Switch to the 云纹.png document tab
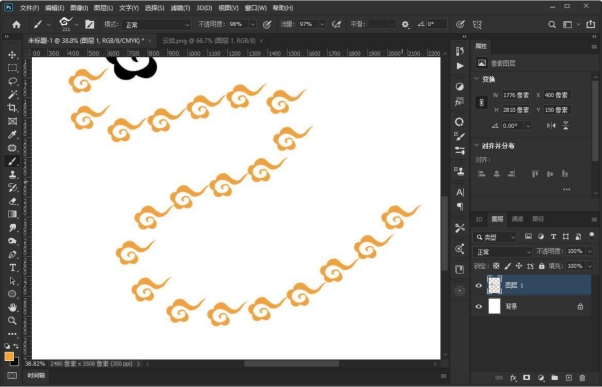The width and height of the screenshot is (602, 387). [209, 41]
